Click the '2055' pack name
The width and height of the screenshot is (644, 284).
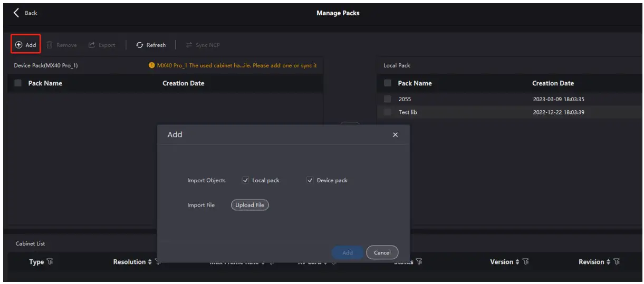coord(405,99)
